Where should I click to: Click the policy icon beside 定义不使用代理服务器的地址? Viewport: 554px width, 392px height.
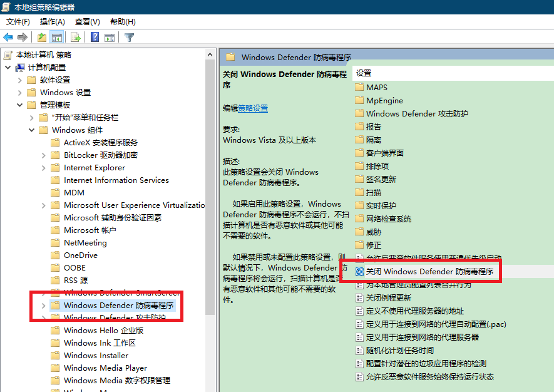359,311
